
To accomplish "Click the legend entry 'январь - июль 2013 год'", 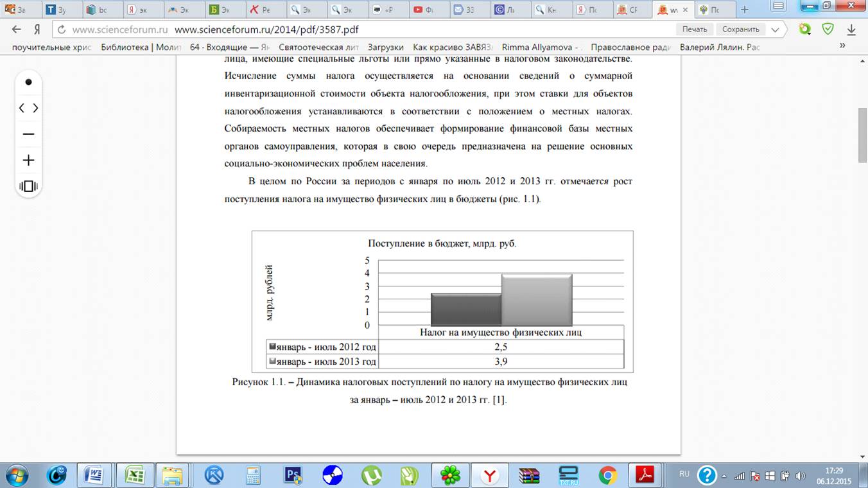I will 322,362.
